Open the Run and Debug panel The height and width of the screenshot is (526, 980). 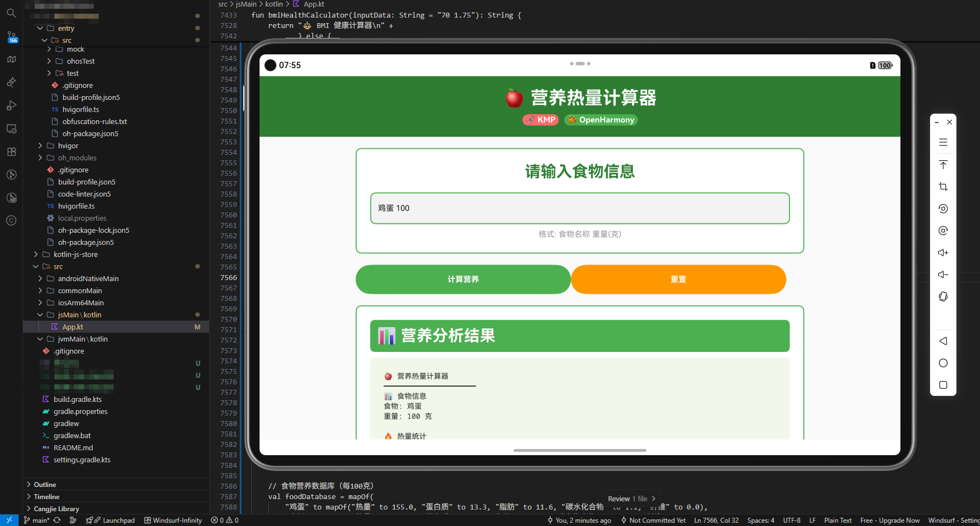[x=12, y=105]
